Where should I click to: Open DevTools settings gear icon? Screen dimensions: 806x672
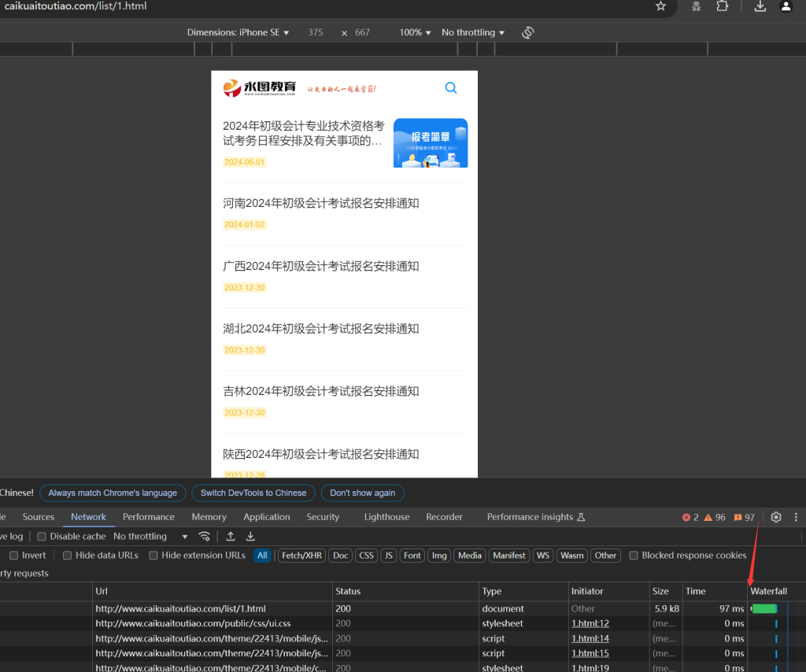(776, 517)
